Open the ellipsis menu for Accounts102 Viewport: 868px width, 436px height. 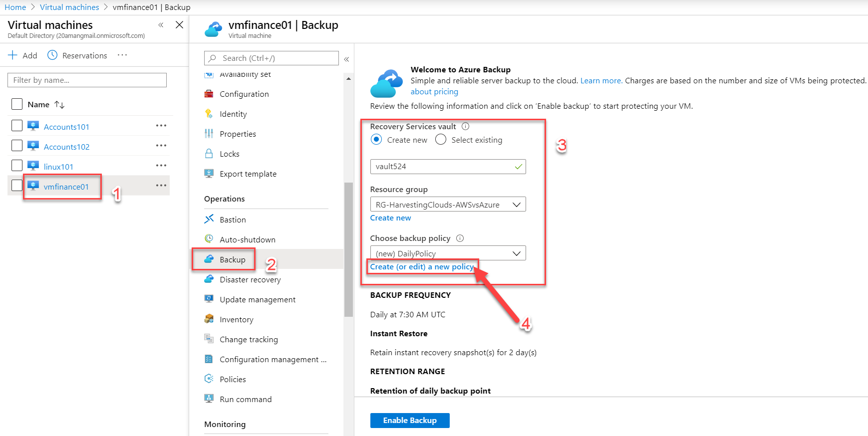[161, 146]
